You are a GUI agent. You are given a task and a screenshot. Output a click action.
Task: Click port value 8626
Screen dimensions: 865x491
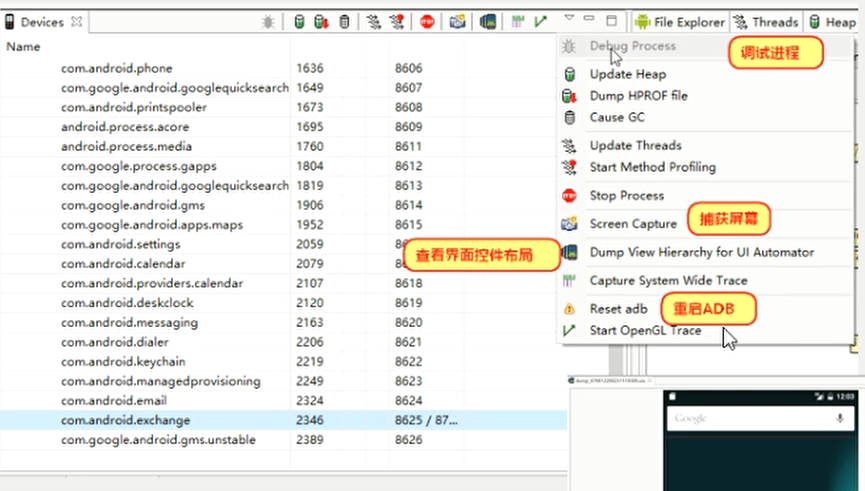point(408,440)
